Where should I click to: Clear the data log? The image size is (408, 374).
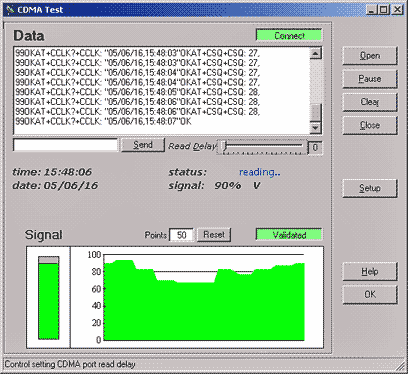(370, 102)
